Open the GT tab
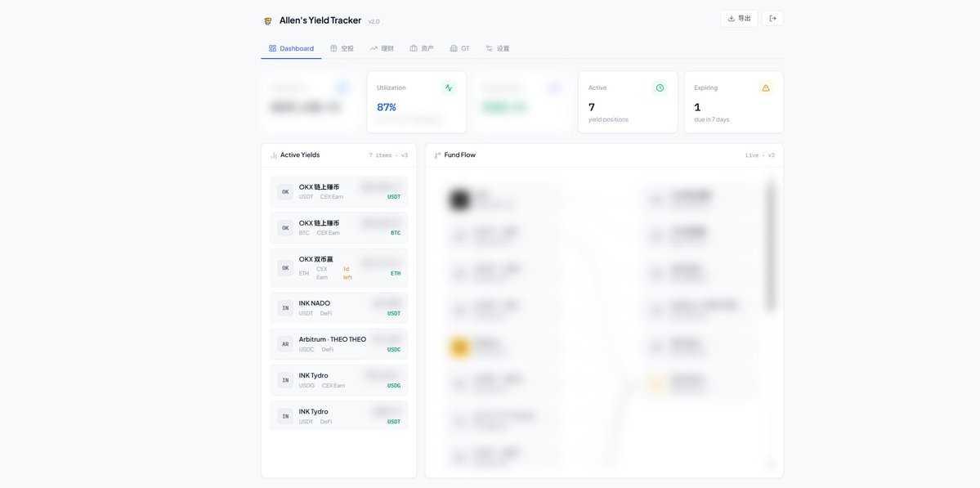 point(459,48)
